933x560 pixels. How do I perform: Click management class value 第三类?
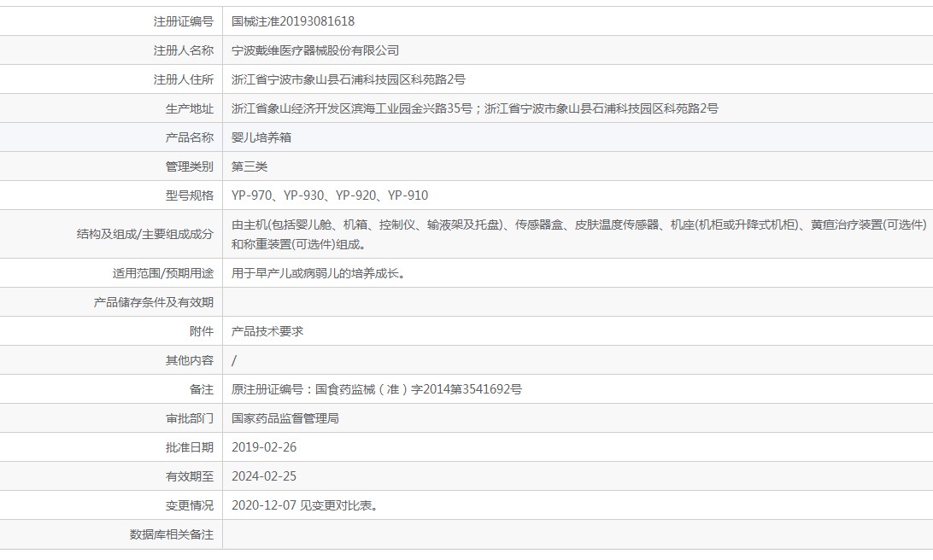point(249,166)
